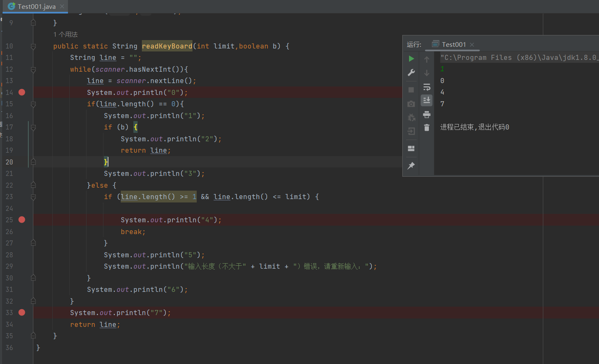Image resolution: width=599 pixels, height=364 pixels.
Task: Click the println("3") statement on line 21
Action: 154,173
